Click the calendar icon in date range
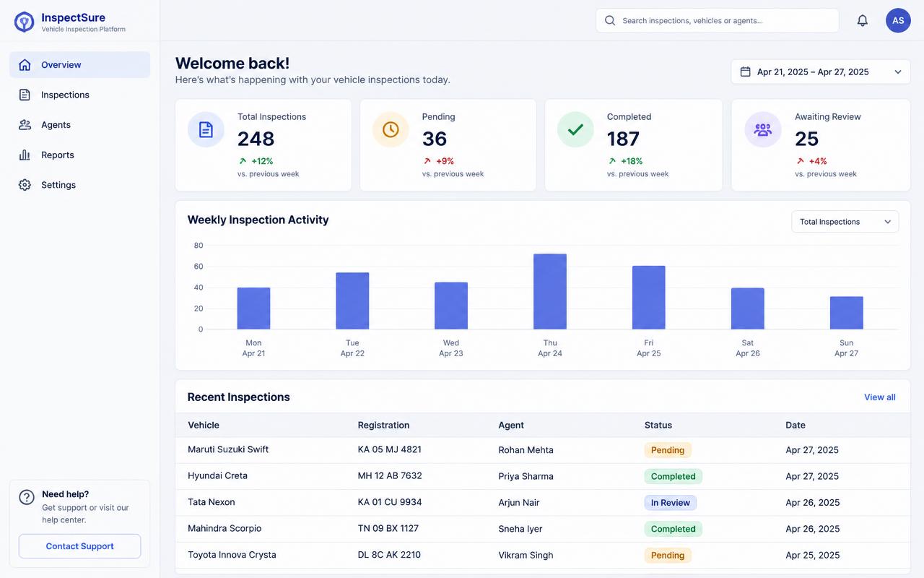 pos(746,72)
